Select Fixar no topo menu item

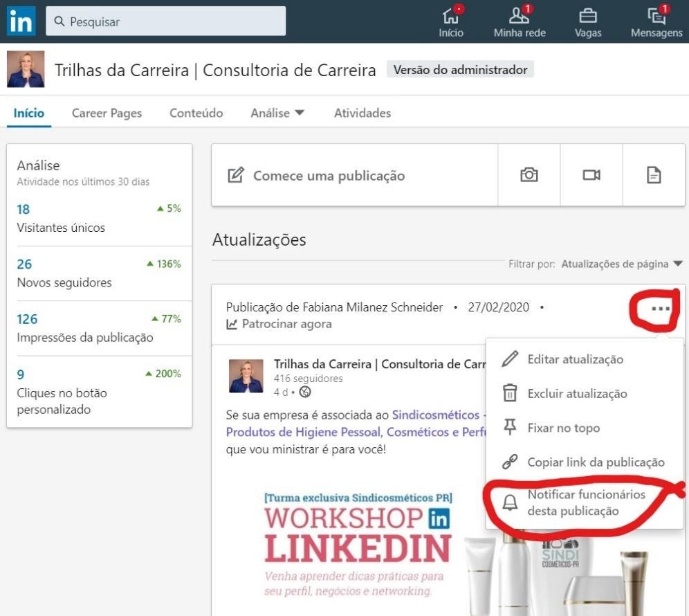[x=585, y=428]
